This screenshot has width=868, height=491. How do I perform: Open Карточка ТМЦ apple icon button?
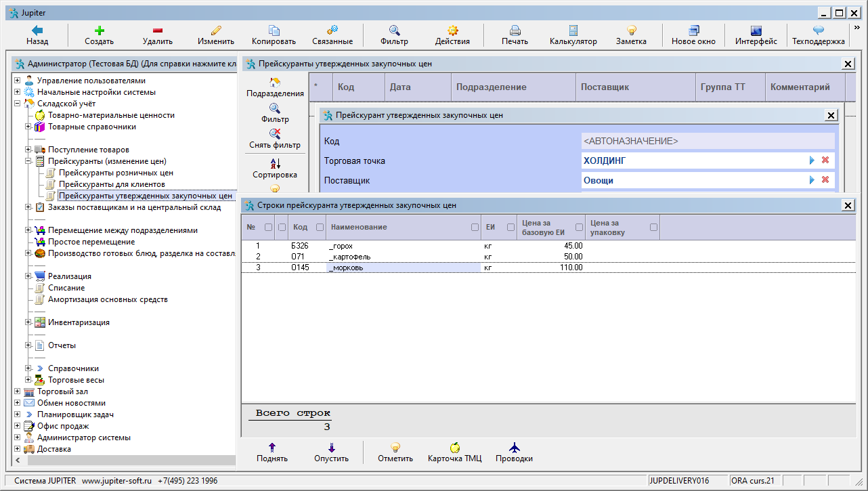455,452
